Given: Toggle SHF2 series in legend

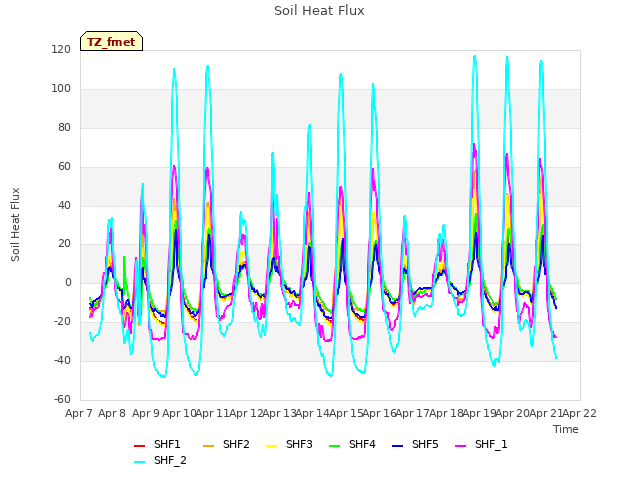Looking at the screenshot, I should [226, 444].
